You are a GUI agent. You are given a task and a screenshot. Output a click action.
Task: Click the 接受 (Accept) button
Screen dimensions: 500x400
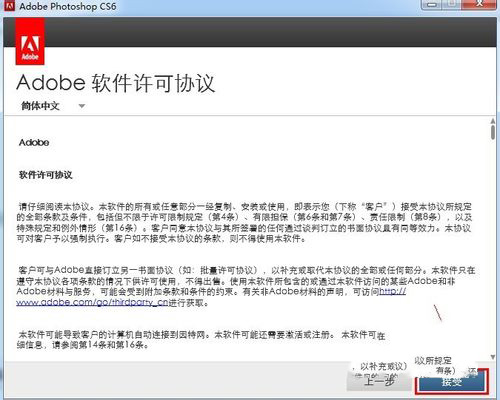(x=452, y=381)
